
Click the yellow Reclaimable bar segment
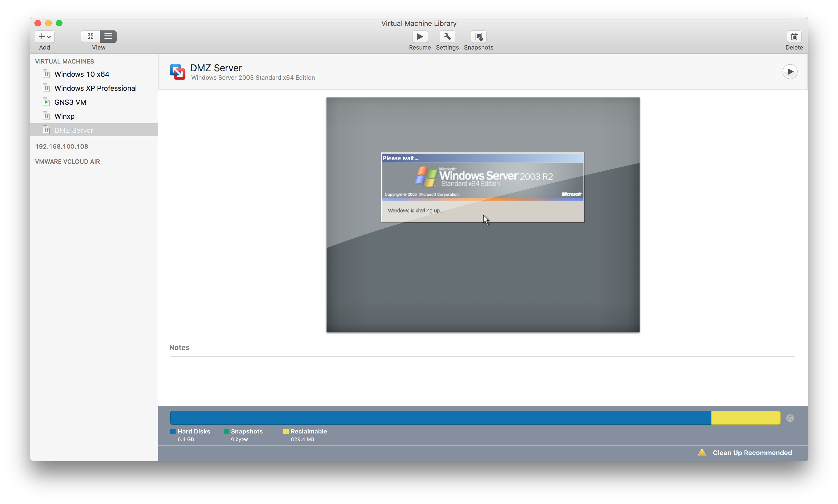(746, 418)
